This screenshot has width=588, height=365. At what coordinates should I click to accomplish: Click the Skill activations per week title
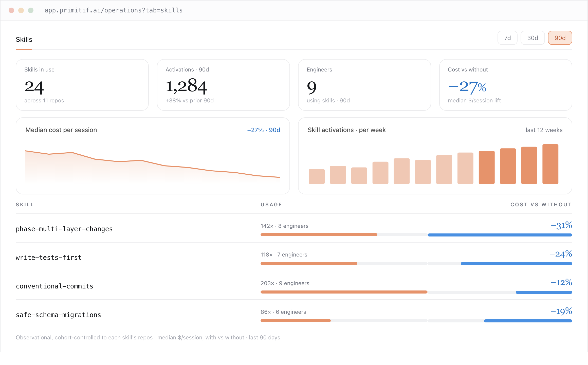click(x=346, y=130)
